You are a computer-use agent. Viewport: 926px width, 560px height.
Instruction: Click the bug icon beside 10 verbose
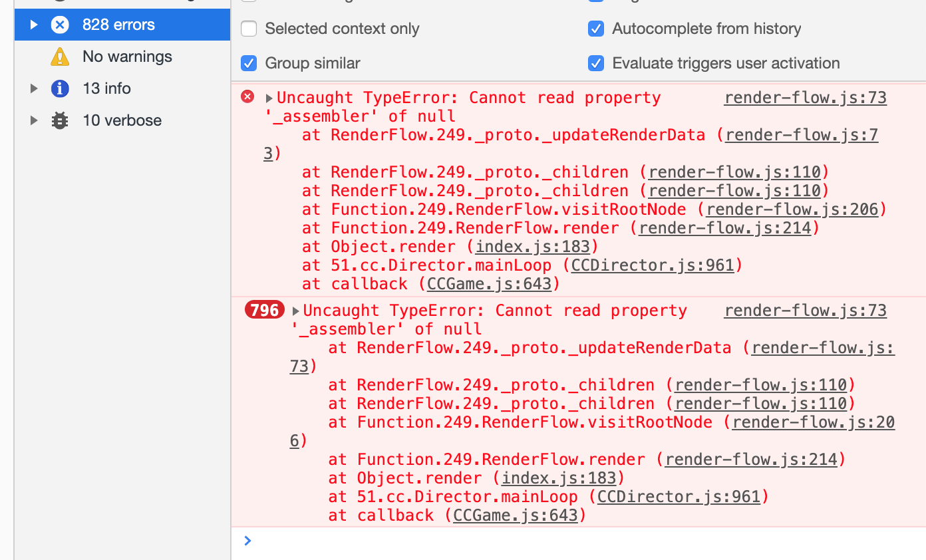pos(60,120)
